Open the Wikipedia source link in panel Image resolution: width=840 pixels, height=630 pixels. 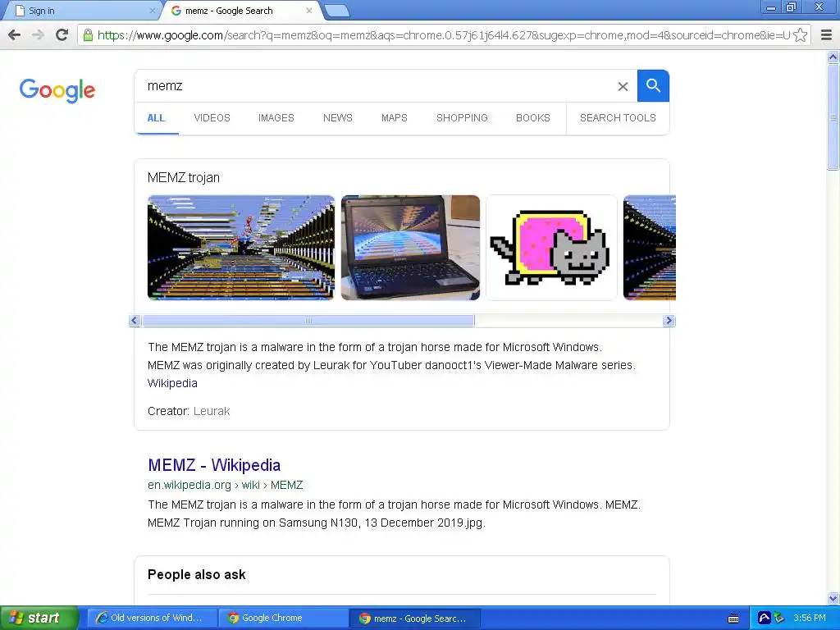click(x=172, y=383)
